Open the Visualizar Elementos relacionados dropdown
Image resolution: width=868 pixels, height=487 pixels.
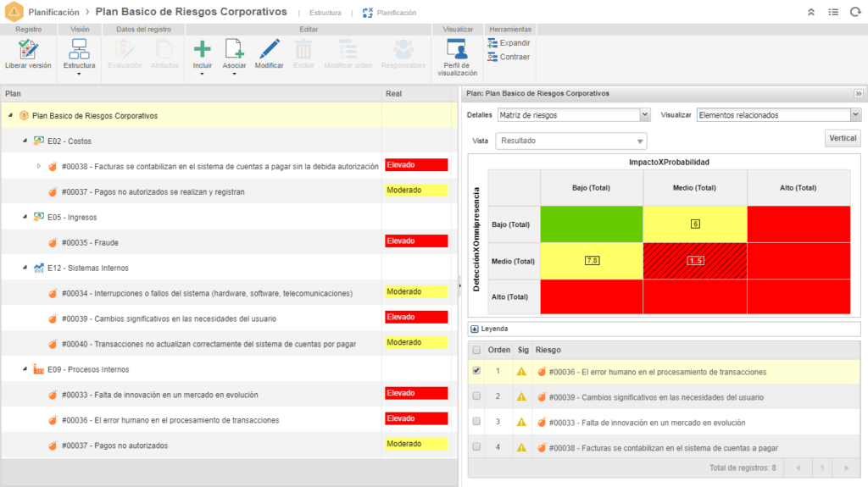855,114
